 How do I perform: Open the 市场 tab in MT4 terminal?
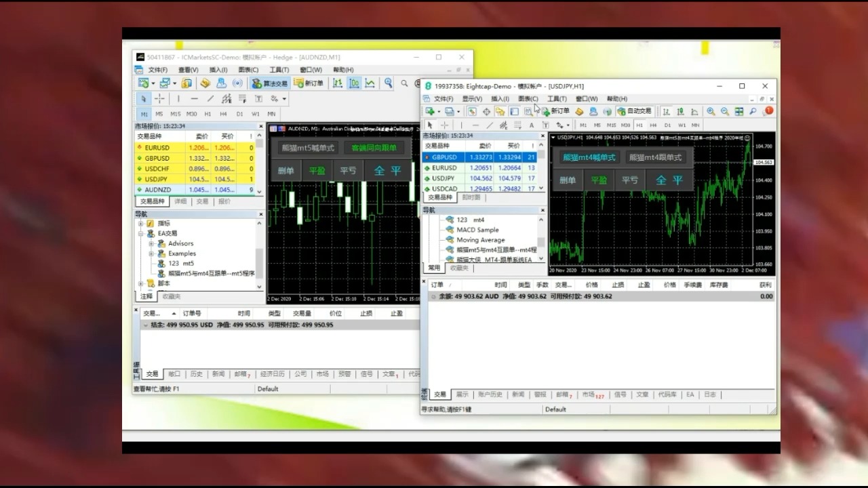[592, 394]
